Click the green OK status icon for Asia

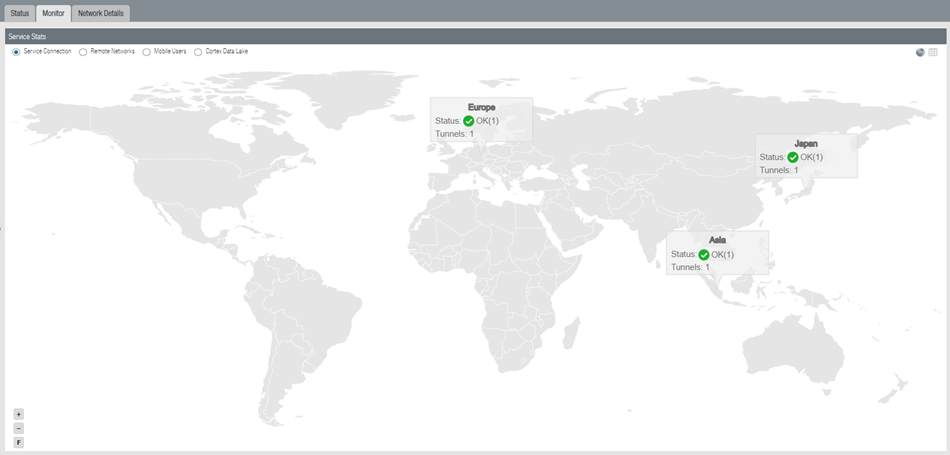point(703,254)
